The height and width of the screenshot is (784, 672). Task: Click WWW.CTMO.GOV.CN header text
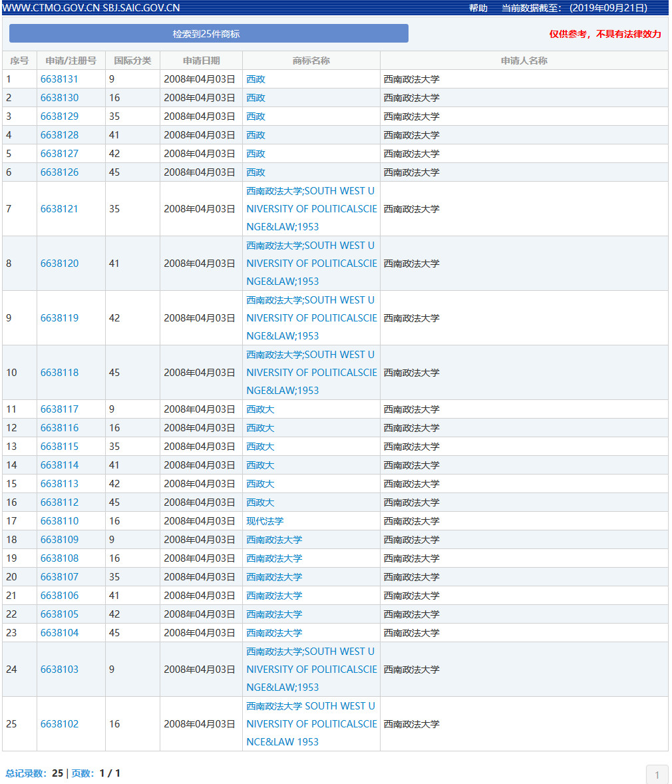[x=51, y=8]
